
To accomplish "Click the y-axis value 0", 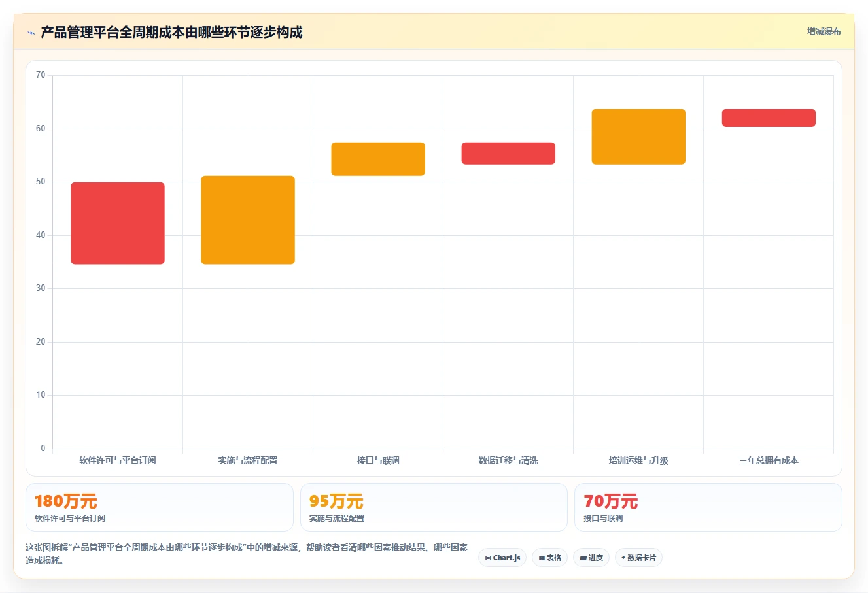I will tap(43, 449).
